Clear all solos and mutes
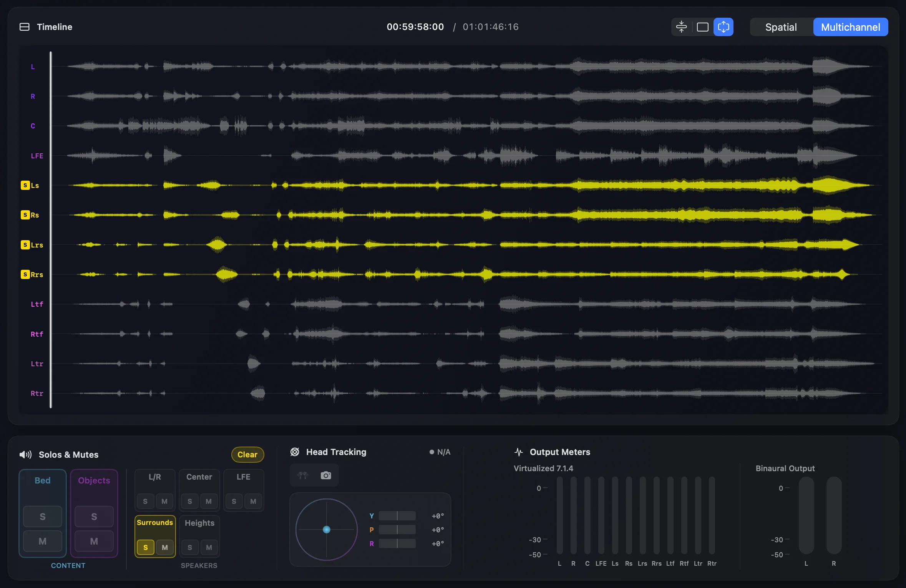This screenshot has height=588, width=906. coord(247,454)
